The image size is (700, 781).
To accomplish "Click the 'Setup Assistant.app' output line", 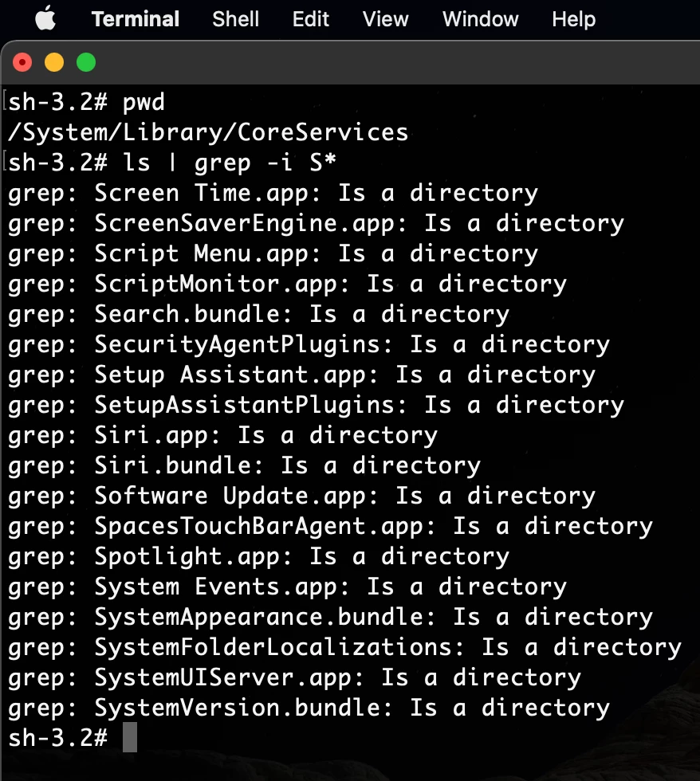I will pos(302,375).
